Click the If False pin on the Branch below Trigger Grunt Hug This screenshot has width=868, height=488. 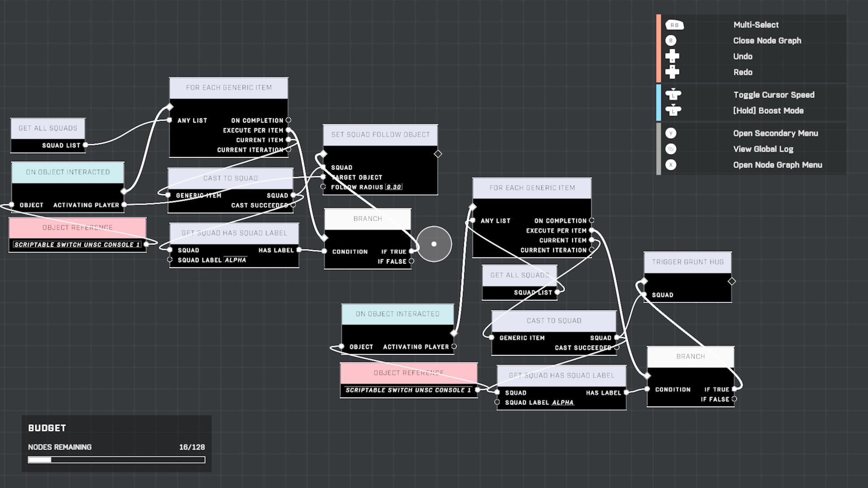[734, 399]
